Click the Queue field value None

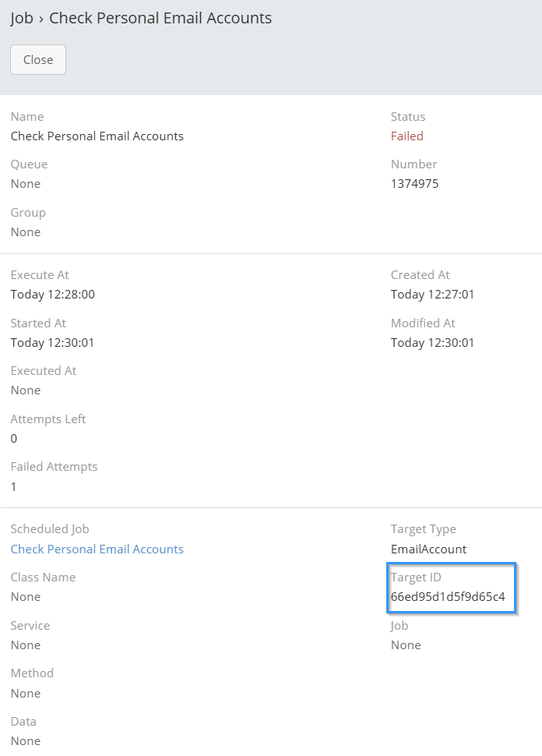(25, 184)
